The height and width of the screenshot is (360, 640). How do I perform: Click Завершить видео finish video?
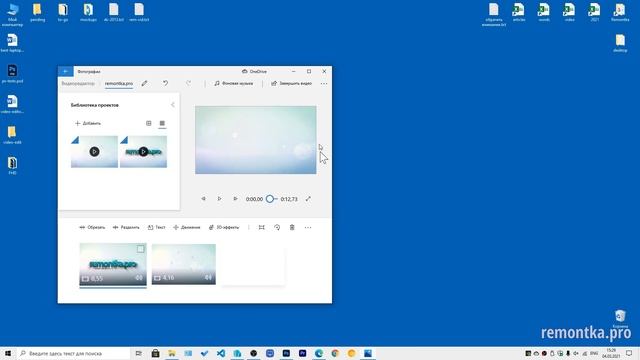(291, 83)
